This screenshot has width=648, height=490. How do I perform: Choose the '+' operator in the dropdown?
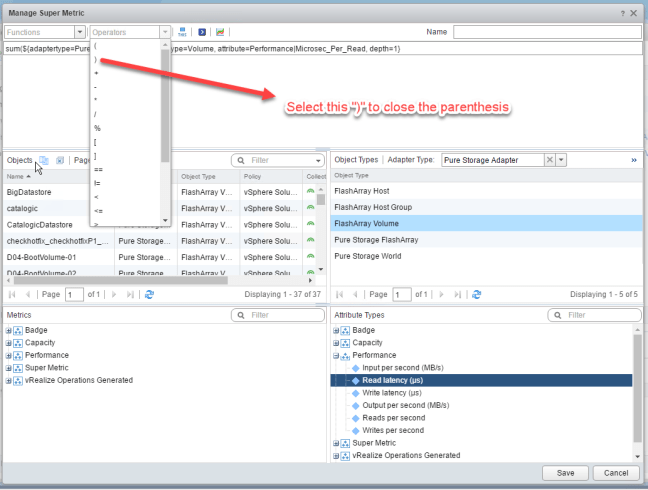[96, 73]
